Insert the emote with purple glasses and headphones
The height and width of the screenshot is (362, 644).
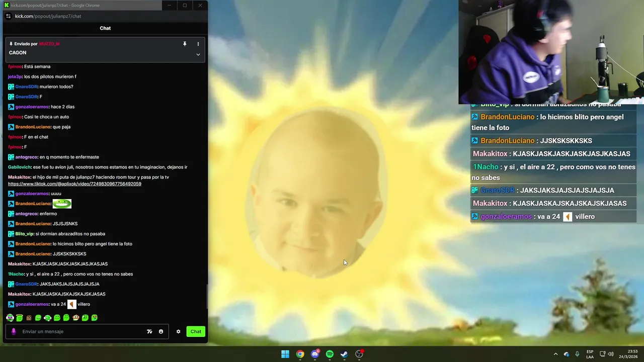[10, 318]
